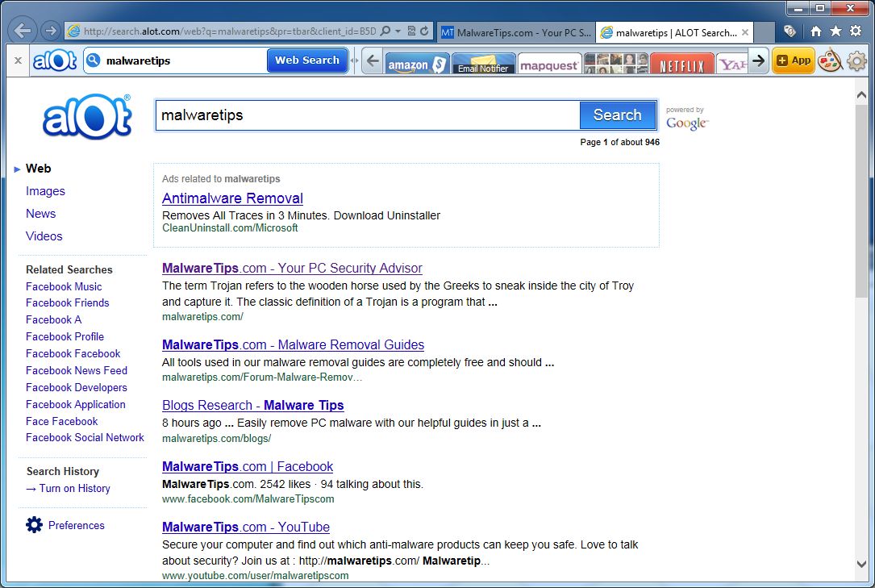Open the paint palette customize icon
The image size is (875, 588).
[x=830, y=60]
